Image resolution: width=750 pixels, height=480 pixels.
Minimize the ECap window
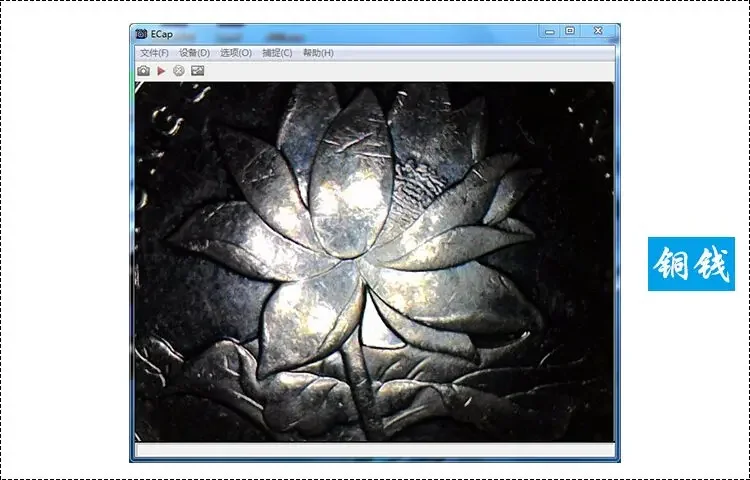pyautogui.click(x=550, y=32)
